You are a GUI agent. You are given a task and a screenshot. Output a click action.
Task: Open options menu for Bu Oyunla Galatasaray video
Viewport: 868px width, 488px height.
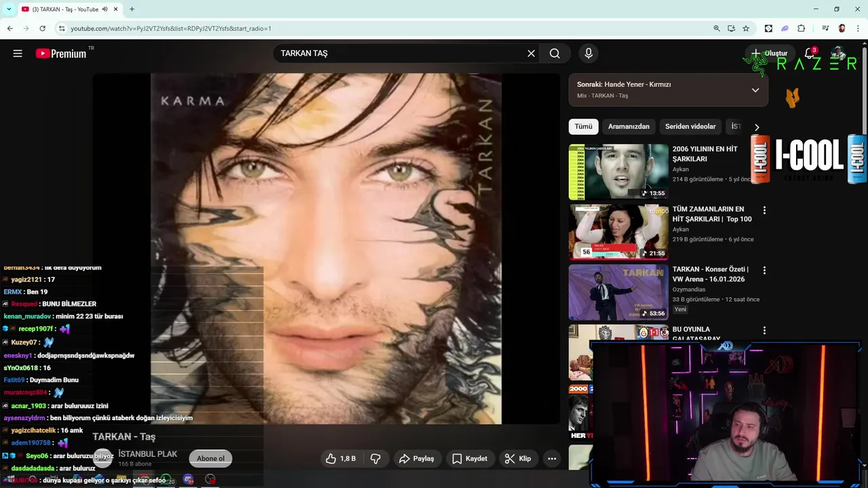(x=764, y=331)
